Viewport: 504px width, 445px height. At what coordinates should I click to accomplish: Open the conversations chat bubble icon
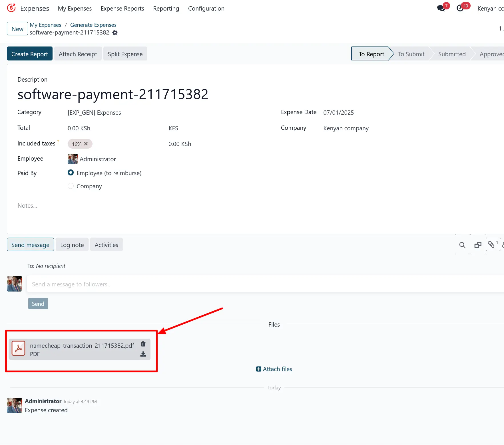[x=441, y=8]
